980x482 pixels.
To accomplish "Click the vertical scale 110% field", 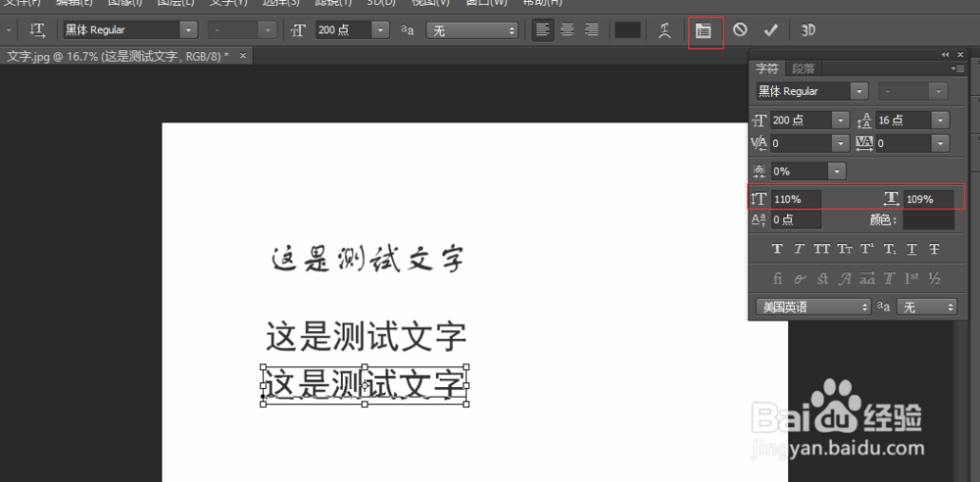I will (x=796, y=200).
